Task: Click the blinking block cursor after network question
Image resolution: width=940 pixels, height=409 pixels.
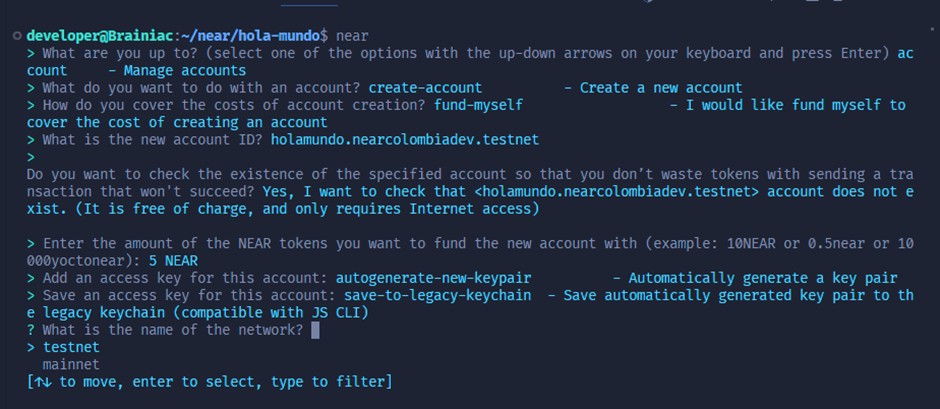Action: click(315, 330)
